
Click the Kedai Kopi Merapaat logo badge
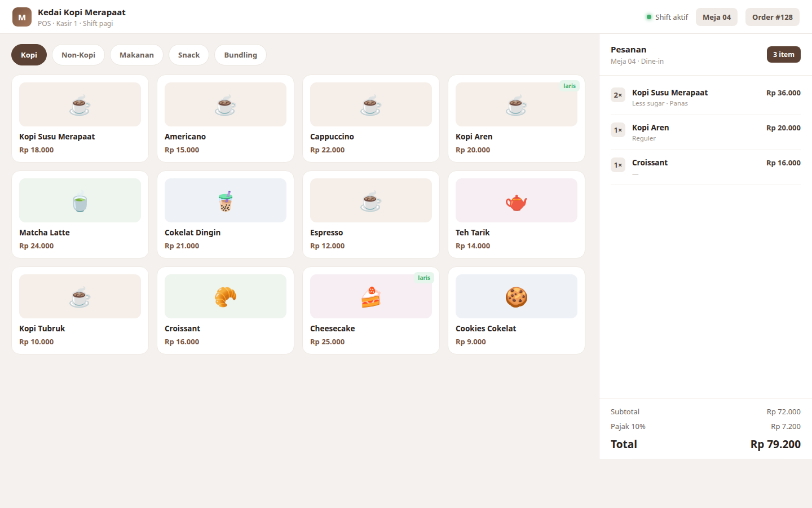22,17
